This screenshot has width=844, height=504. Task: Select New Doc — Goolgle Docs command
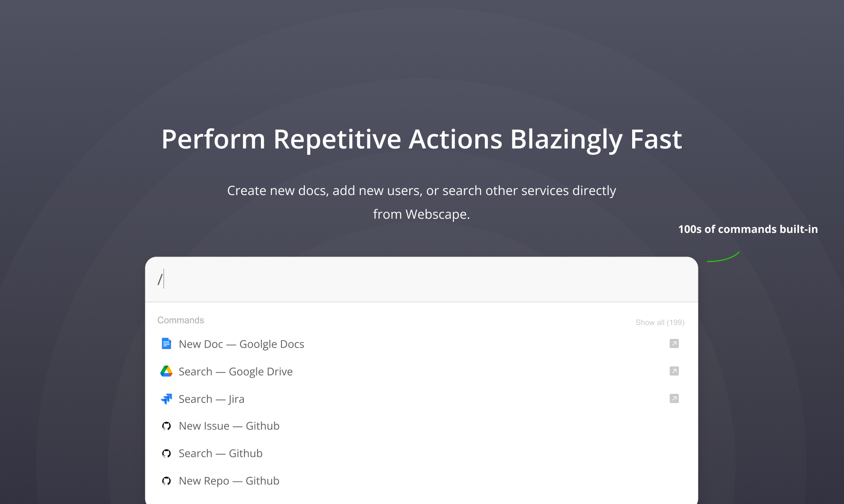[x=421, y=344]
